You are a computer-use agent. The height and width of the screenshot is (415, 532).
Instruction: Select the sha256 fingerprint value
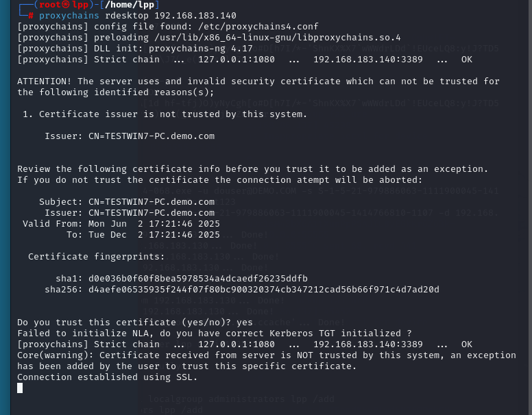click(x=263, y=289)
